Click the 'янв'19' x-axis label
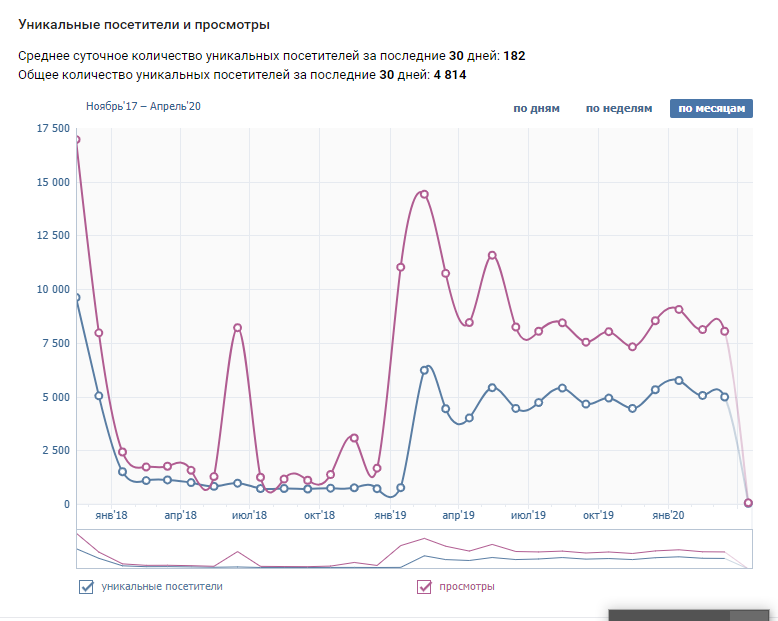This screenshot has width=778, height=621. click(x=389, y=515)
